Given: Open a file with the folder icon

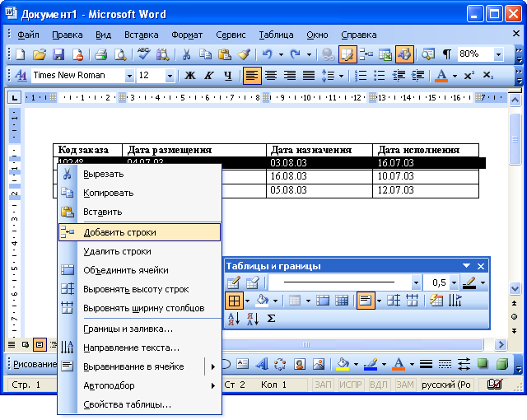Looking at the screenshot, I should pos(39,54).
